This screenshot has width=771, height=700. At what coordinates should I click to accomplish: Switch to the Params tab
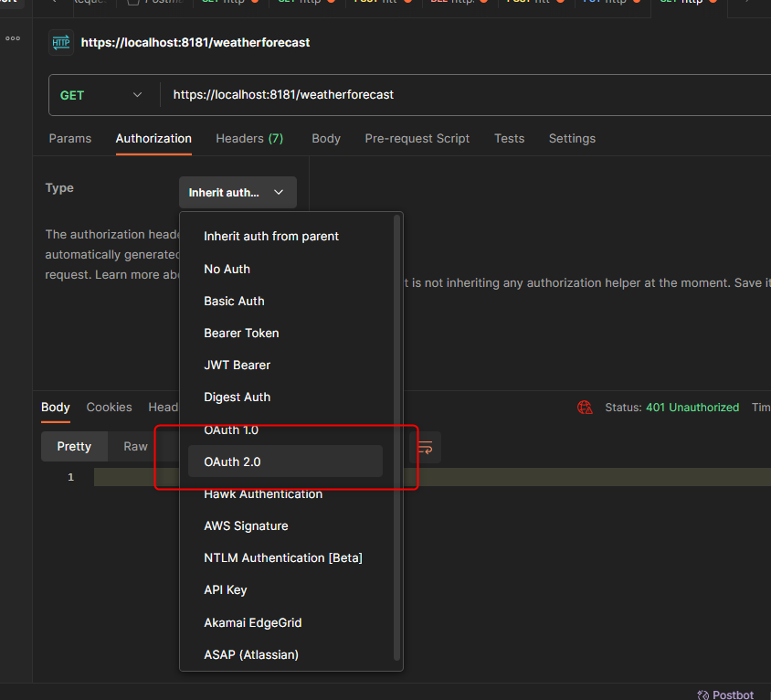(x=70, y=139)
